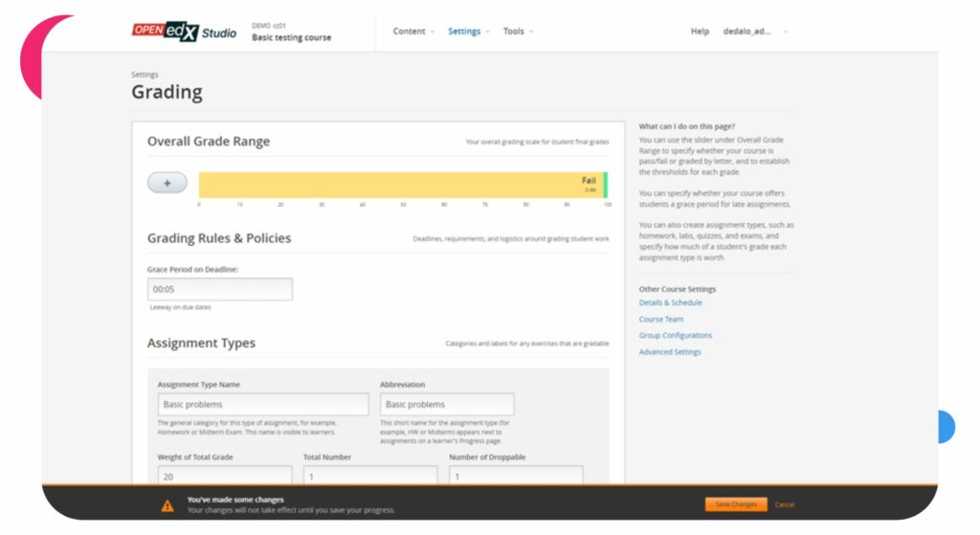The image size is (980, 535).
Task: Click the plus button to add grade
Action: point(167,183)
